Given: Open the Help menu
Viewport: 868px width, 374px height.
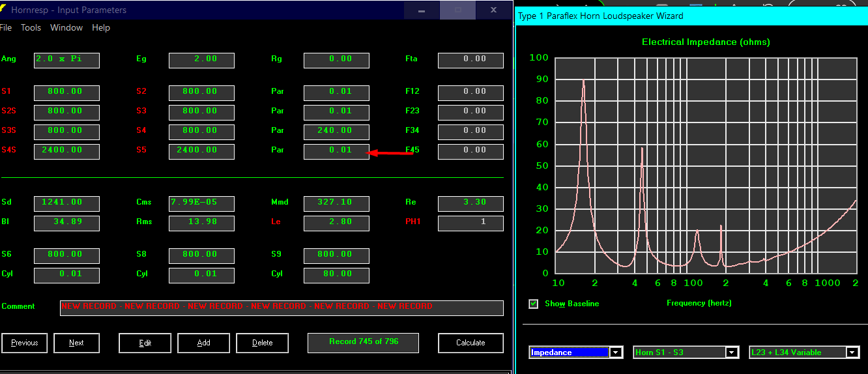Looking at the screenshot, I should (101, 27).
